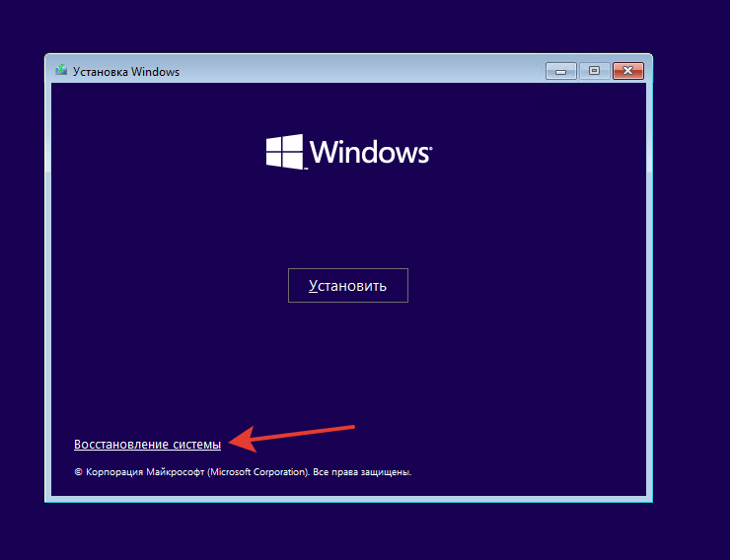
Task: Click the Установка Windows title text
Action: pos(126,72)
